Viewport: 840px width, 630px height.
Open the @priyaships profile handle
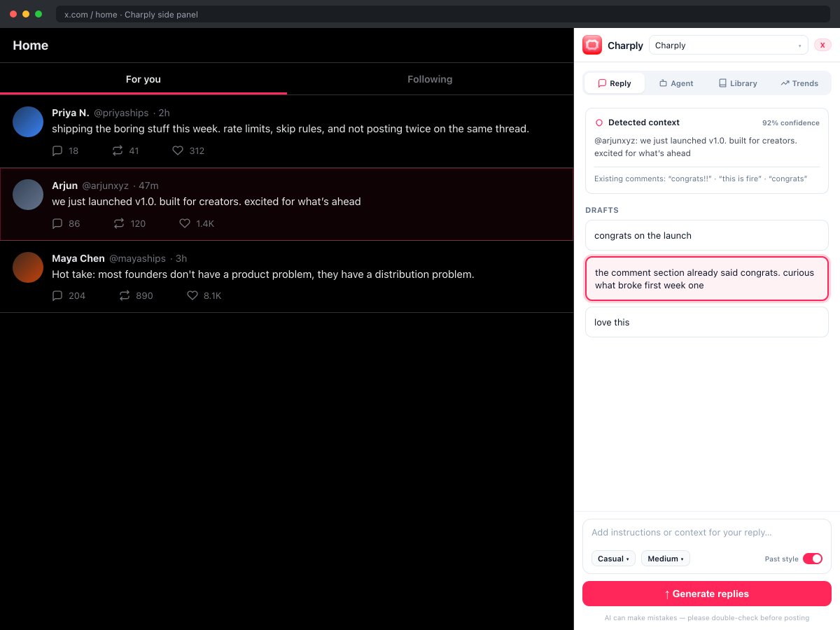(121, 113)
